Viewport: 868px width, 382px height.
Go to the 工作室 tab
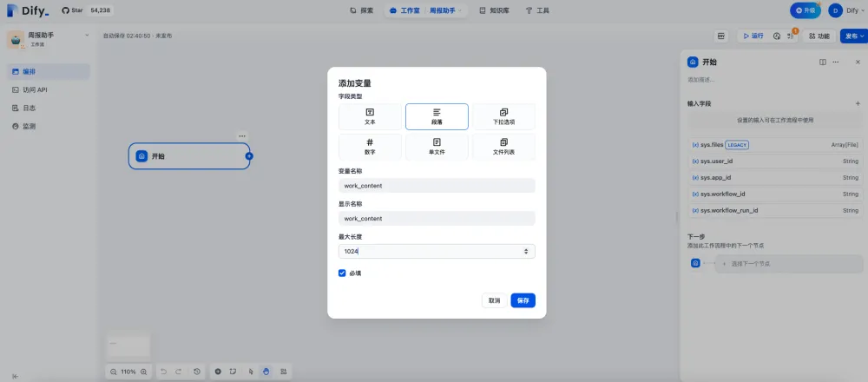[404, 10]
